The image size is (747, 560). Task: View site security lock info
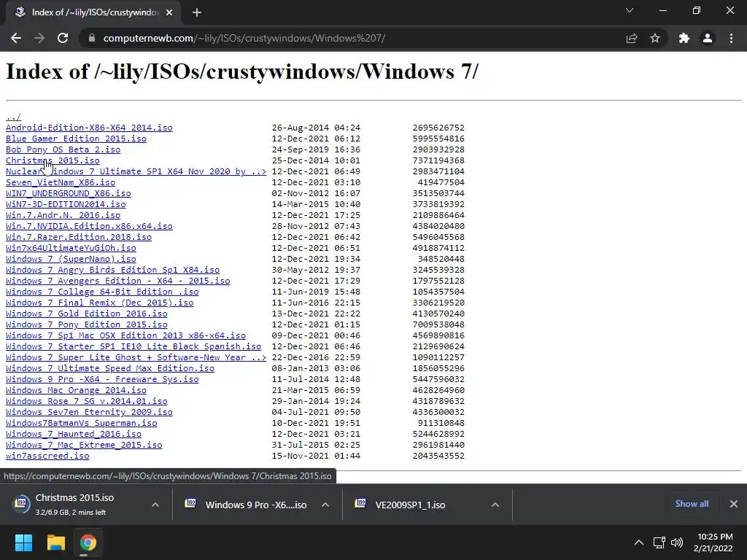point(92,38)
